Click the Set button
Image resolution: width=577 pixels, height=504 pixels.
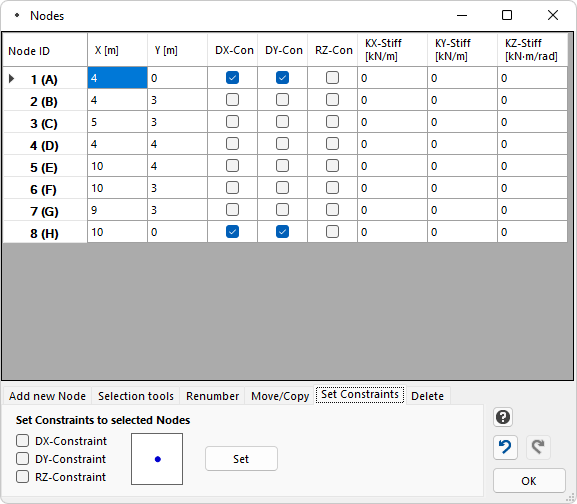(241, 459)
